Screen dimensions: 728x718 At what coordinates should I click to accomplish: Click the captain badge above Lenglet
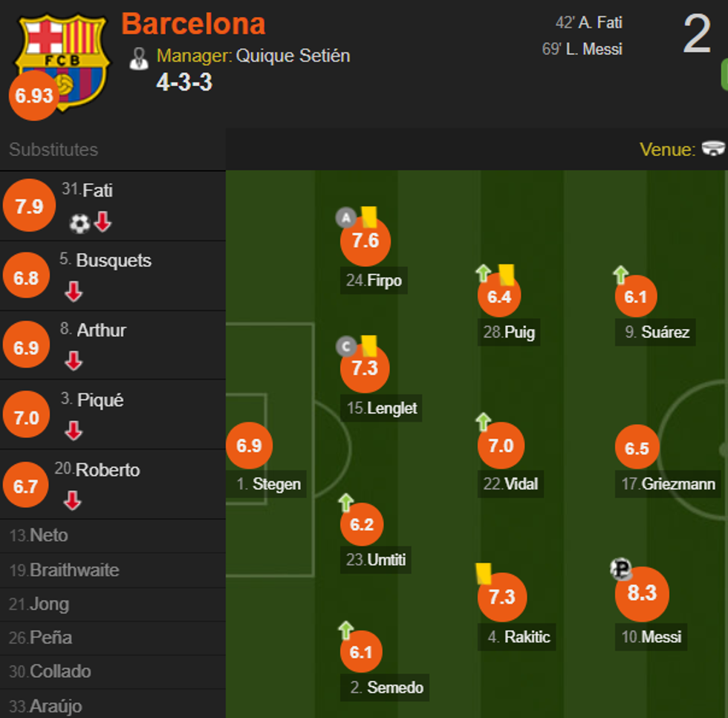pyautogui.click(x=345, y=347)
